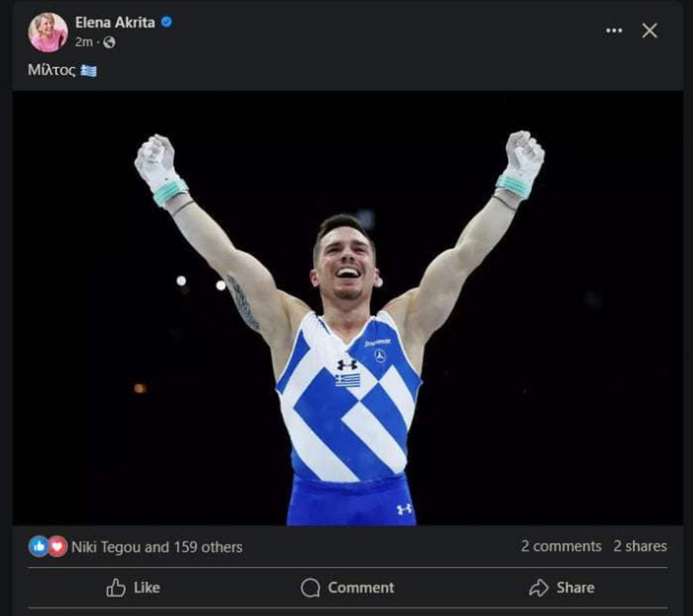Open the post options three-dots menu
Screen dimensions: 693x616
[x=614, y=31]
